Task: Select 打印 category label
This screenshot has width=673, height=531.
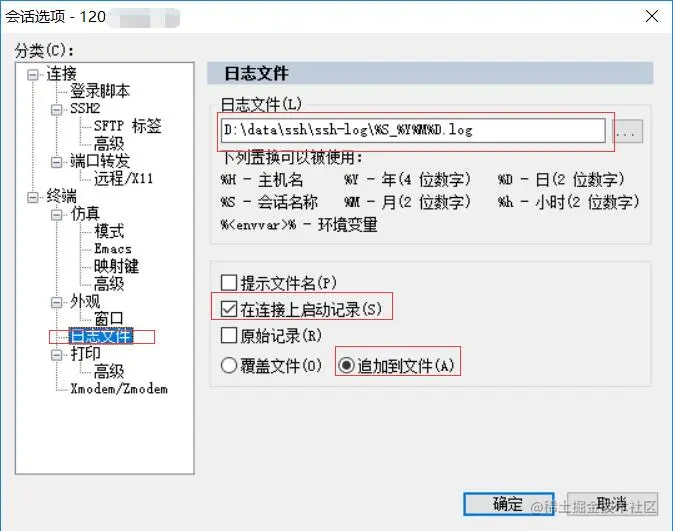Action: (85, 354)
